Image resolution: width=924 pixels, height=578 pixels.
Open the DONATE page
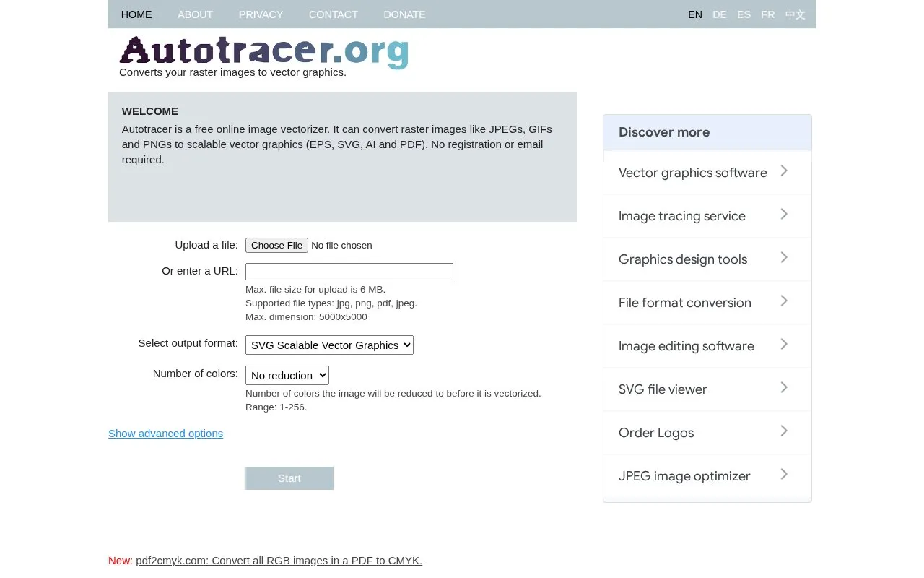pyautogui.click(x=404, y=14)
